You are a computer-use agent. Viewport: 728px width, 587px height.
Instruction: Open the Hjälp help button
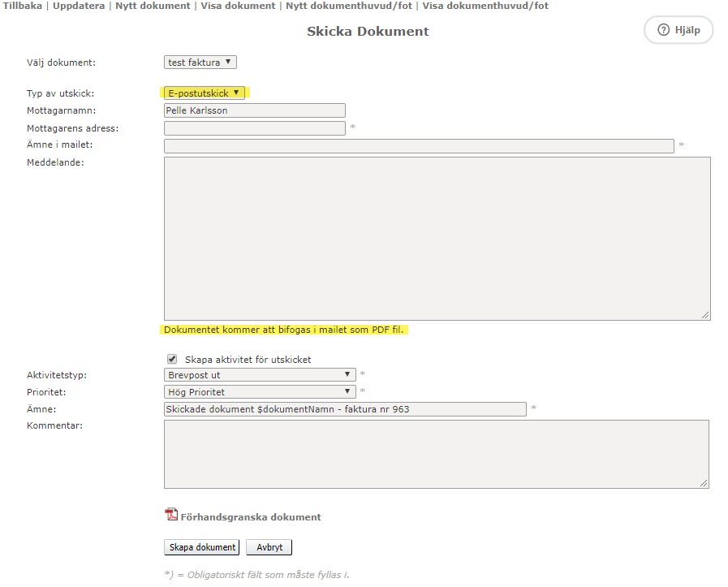point(678,30)
